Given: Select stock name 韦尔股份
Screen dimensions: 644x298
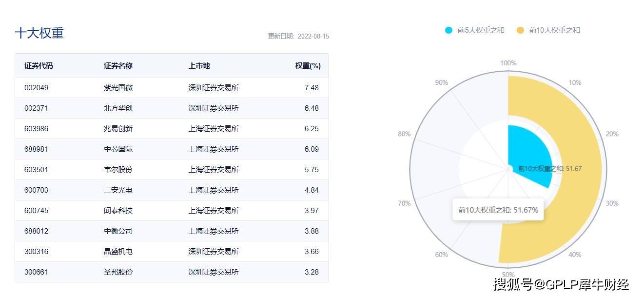Looking at the screenshot, I should tap(118, 170).
